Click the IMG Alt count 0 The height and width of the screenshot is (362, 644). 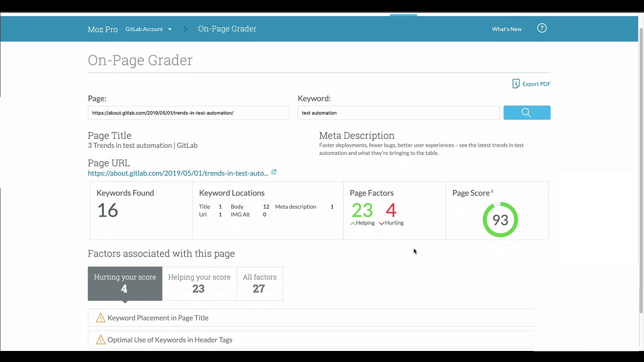pyautogui.click(x=264, y=215)
